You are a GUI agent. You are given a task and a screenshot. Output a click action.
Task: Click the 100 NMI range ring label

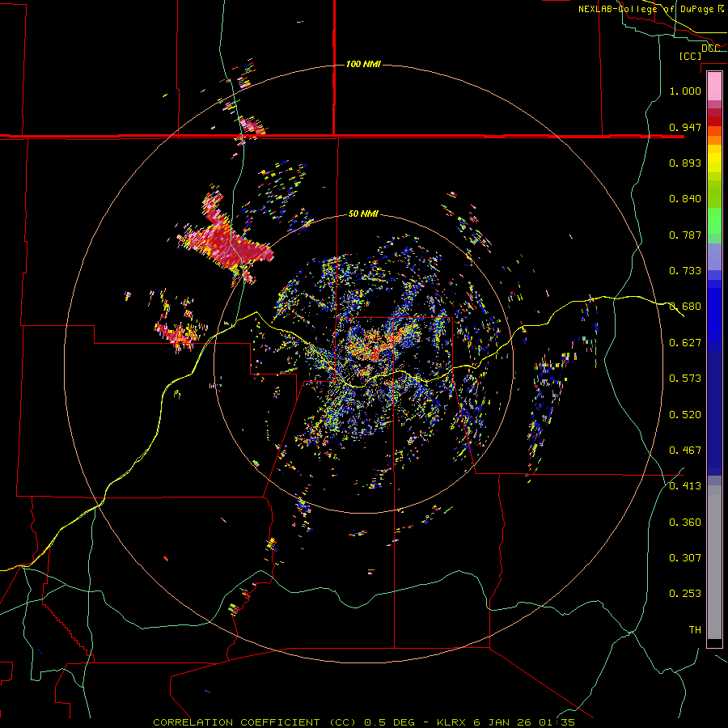pyautogui.click(x=363, y=64)
